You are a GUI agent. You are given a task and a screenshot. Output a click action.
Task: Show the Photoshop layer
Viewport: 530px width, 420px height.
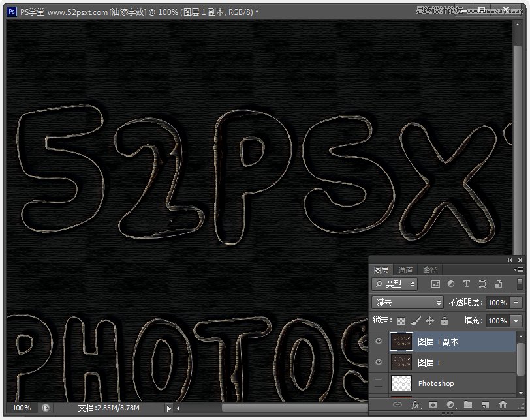[x=379, y=383]
